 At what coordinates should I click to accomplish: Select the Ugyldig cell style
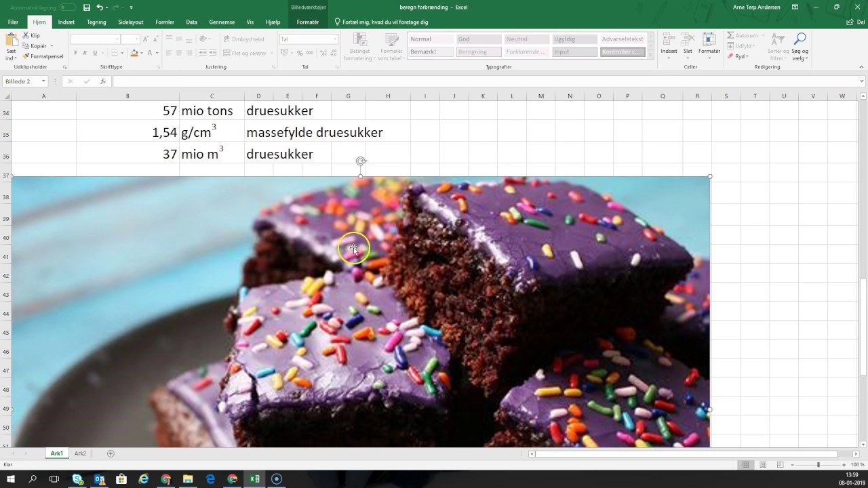point(574,39)
